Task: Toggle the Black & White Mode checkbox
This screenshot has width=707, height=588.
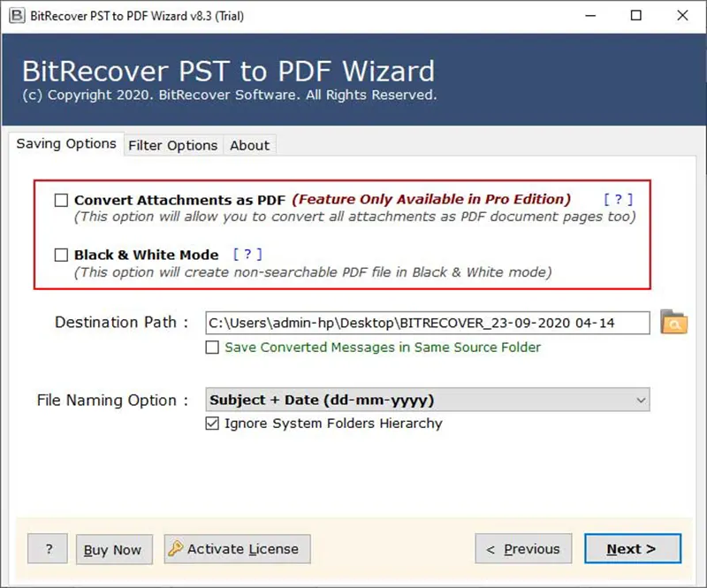Action: coord(61,255)
